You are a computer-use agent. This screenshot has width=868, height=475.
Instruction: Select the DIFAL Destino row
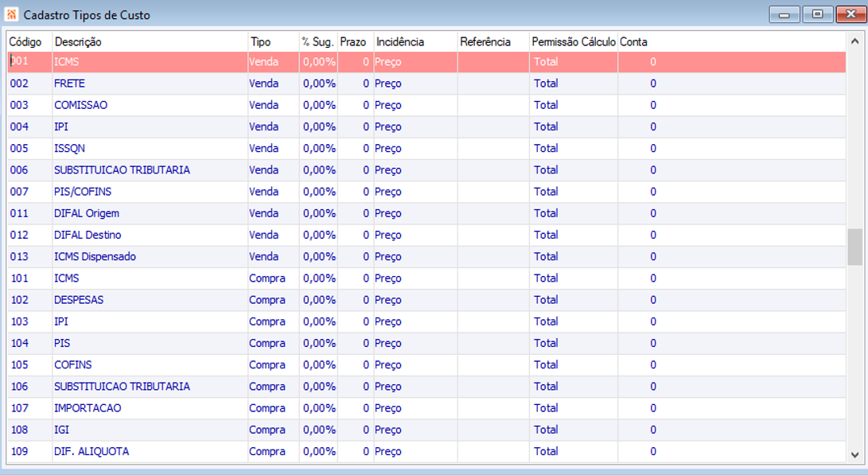(426, 235)
